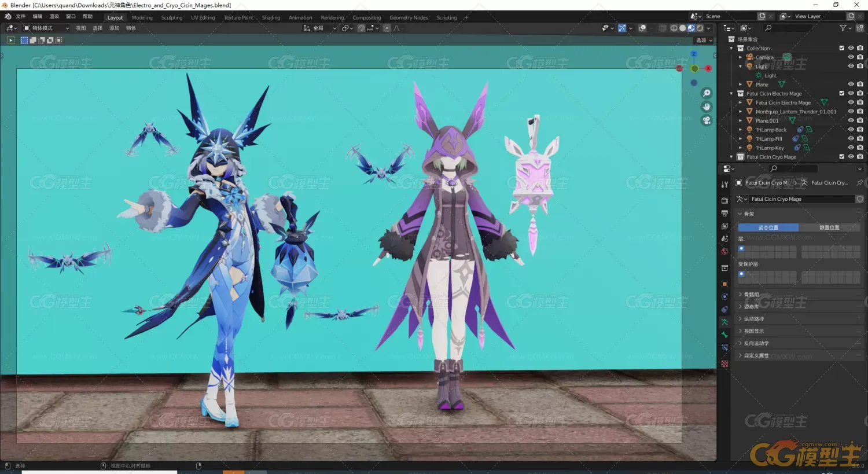868x474 pixels.
Task: Hide the top-level Plane object in viewport
Action: 851,84
